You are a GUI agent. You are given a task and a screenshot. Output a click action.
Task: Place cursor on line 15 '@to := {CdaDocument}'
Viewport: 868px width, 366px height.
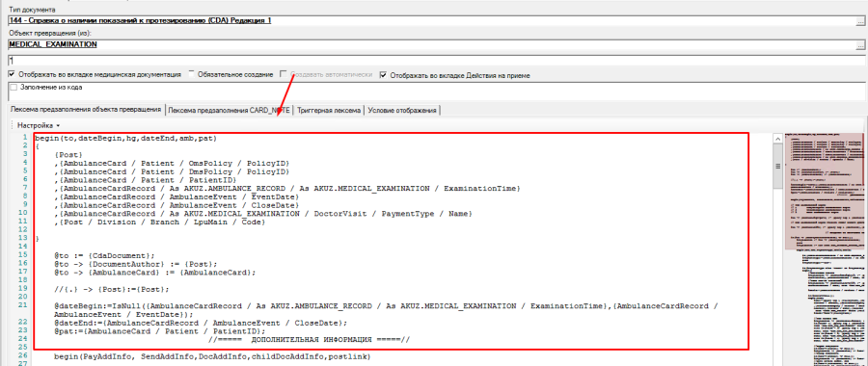[x=104, y=255]
